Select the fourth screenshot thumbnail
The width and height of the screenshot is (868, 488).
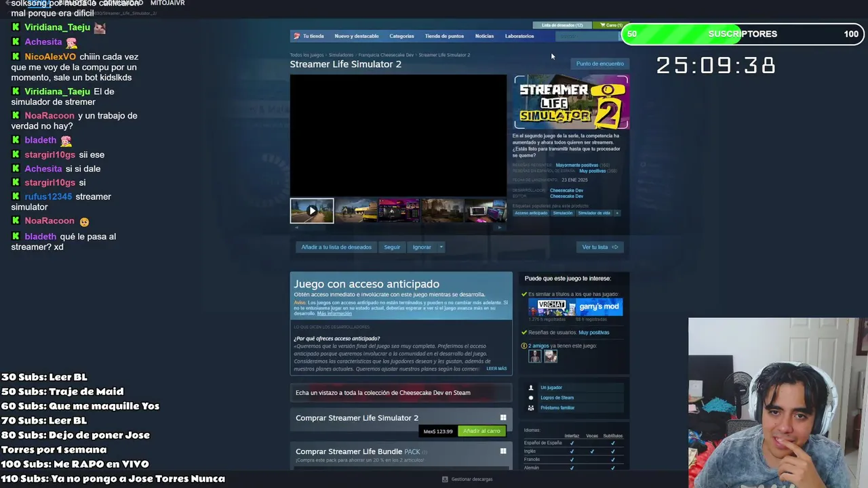[442, 211]
